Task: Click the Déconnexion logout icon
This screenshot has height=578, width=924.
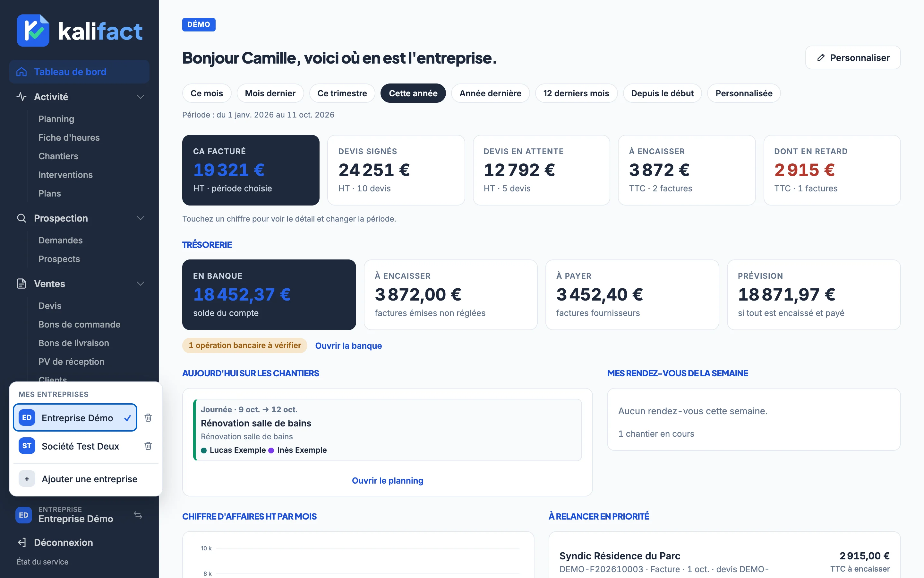Action: [21, 542]
